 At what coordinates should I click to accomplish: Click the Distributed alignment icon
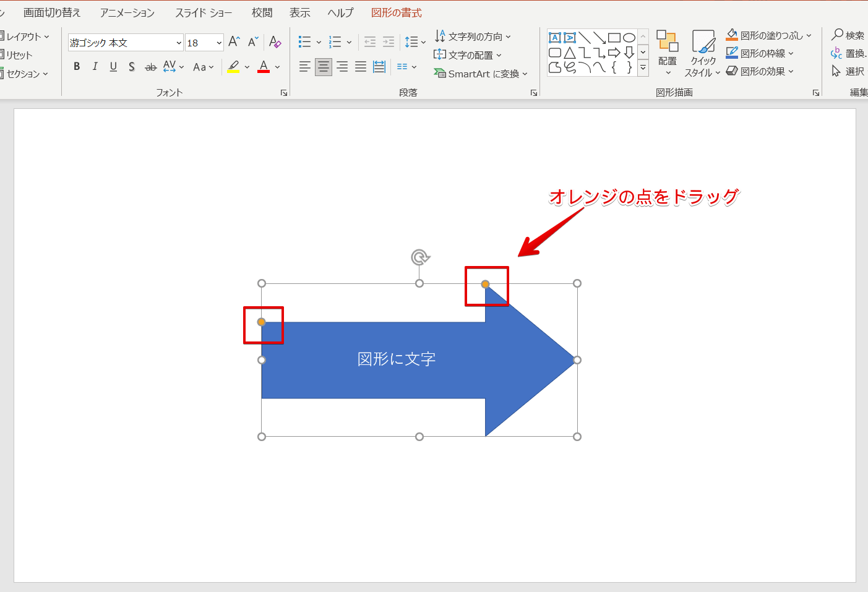pos(379,66)
